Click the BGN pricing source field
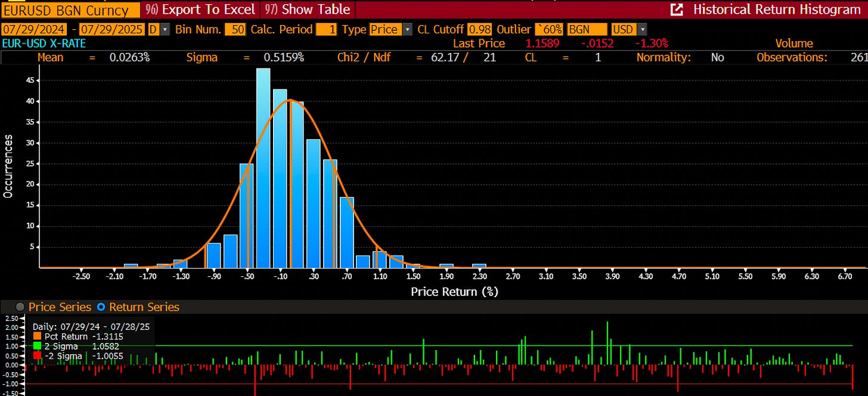 [587, 29]
